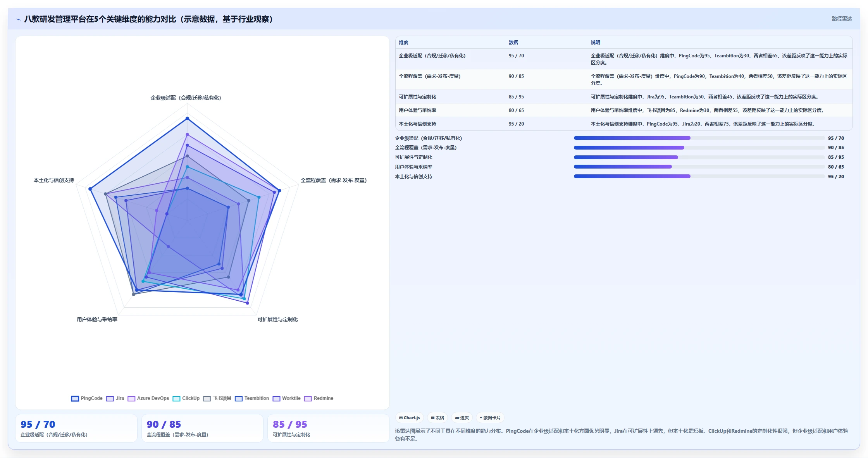868x458 pixels.
Task: Toggle the Azure DevOps legend entry
Action: coord(148,398)
